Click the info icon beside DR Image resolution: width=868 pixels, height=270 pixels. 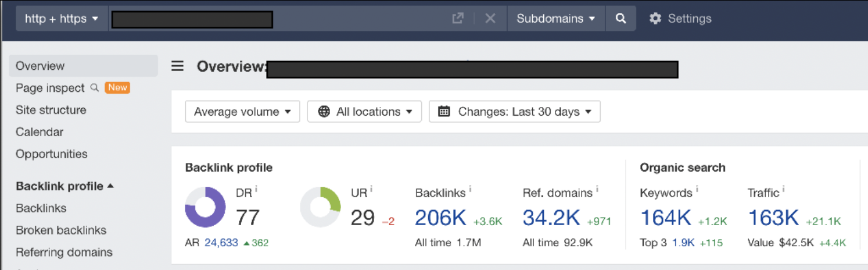[x=256, y=189]
